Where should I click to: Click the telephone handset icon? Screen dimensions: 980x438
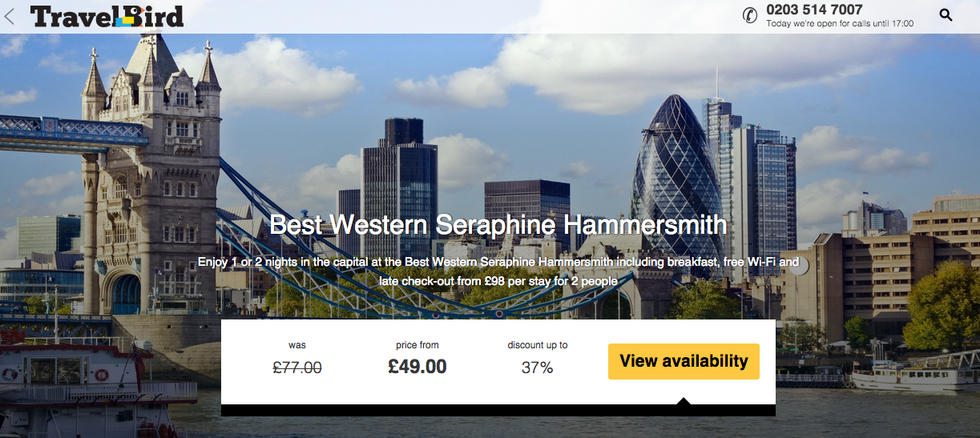tap(750, 15)
